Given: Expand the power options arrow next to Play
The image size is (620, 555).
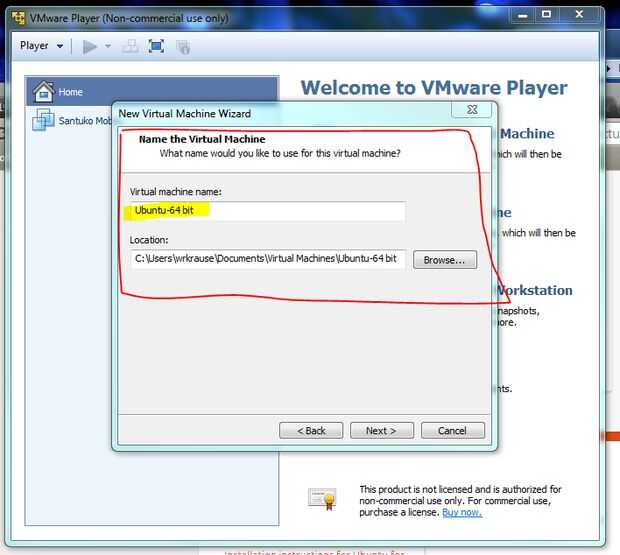Looking at the screenshot, I should pyautogui.click(x=108, y=46).
